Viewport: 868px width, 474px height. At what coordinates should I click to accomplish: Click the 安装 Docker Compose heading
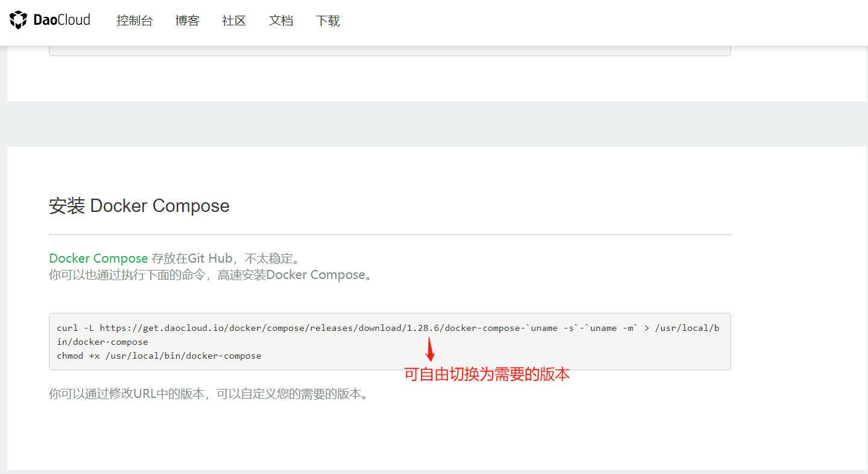tap(139, 205)
